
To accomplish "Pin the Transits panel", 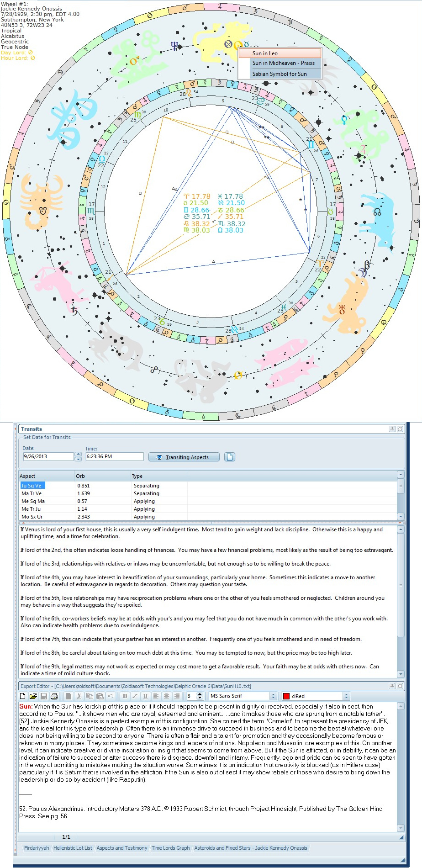I will (392, 429).
